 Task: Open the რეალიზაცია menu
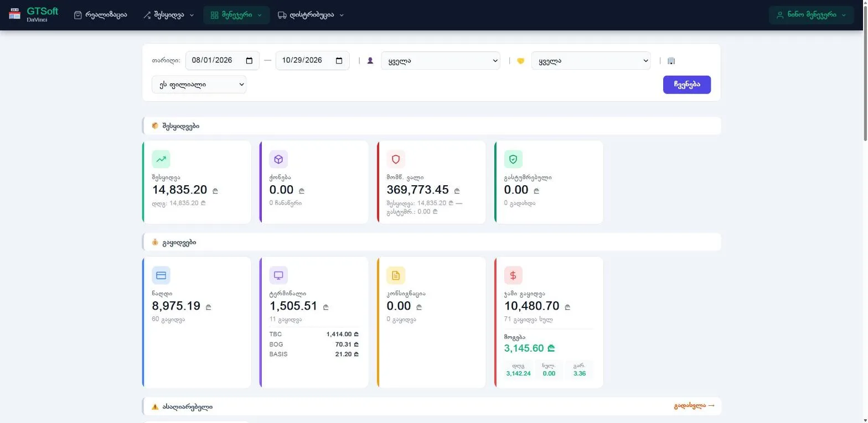100,15
